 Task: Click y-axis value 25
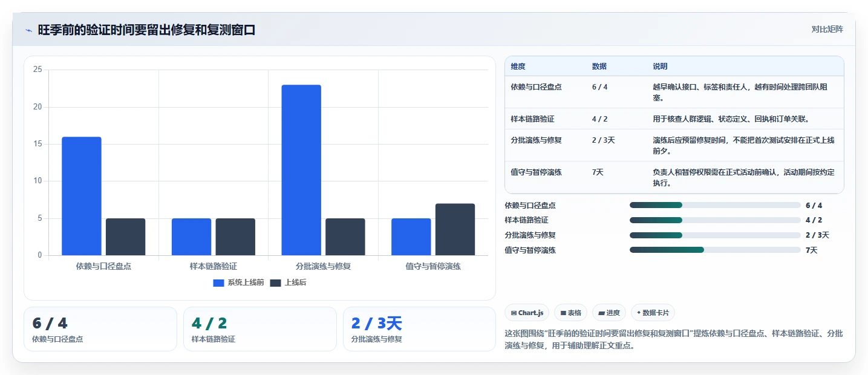click(x=38, y=70)
